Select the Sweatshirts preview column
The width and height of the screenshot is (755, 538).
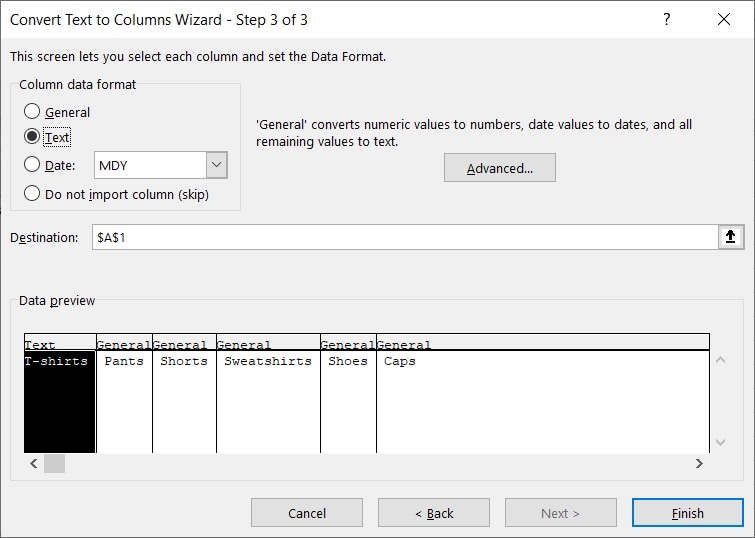point(268,402)
